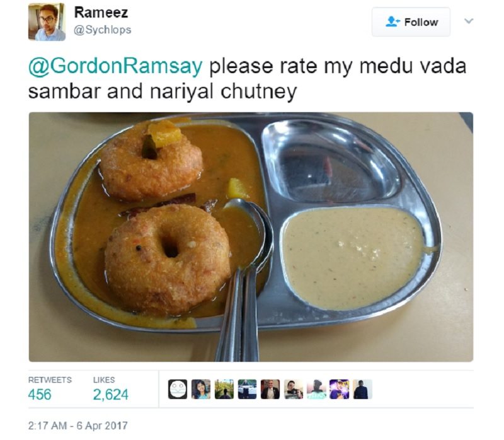The width and height of the screenshot is (504, 440).
Task: Click the fourth liker avatar with white car
Action: pos(247,389)
